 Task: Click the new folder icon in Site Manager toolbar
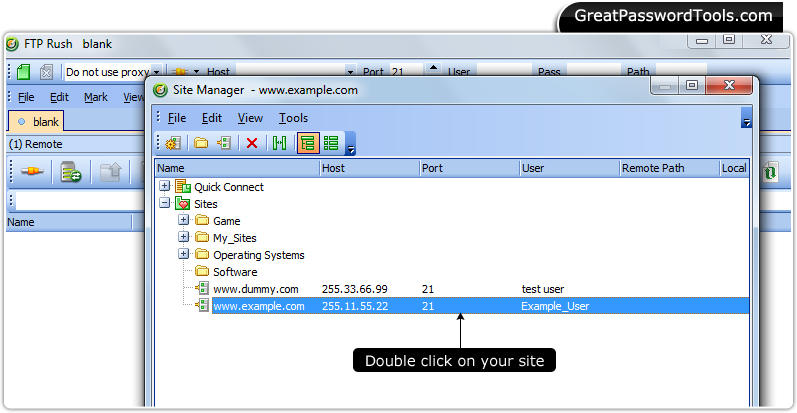tap(201, 143)
